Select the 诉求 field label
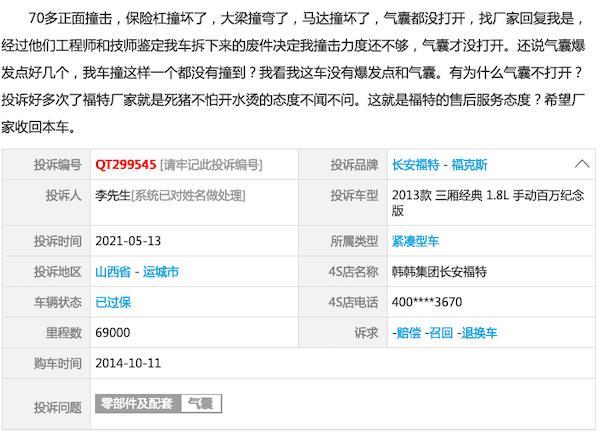 pyautogui.click(x=366, y=333)
